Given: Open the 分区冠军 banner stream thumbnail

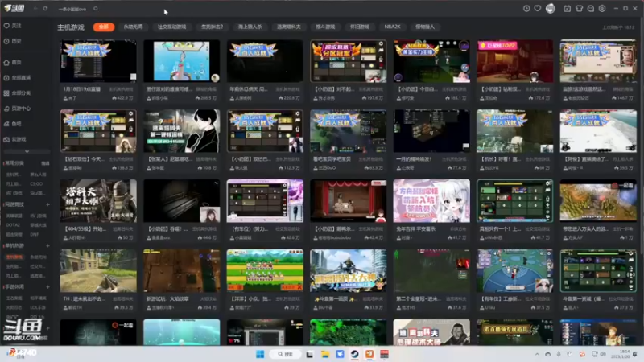Looking at the screenshot, I should pos(349,61).
